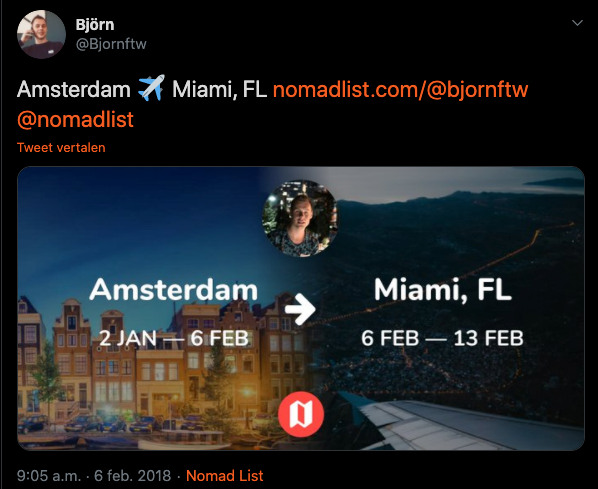Click the Amsterdam heading in the card
The image size is (598, 489).
click(x=174, y=290)
